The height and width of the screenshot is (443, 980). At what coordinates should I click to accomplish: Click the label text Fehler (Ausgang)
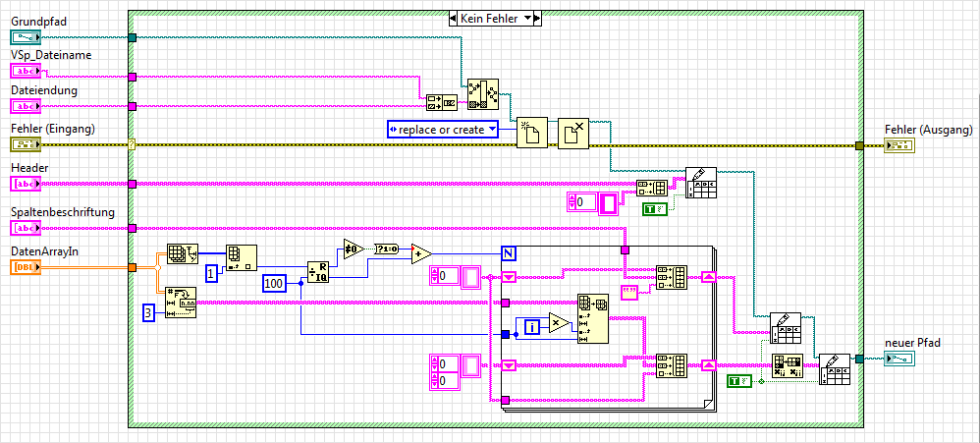click(x=929, y=130)
